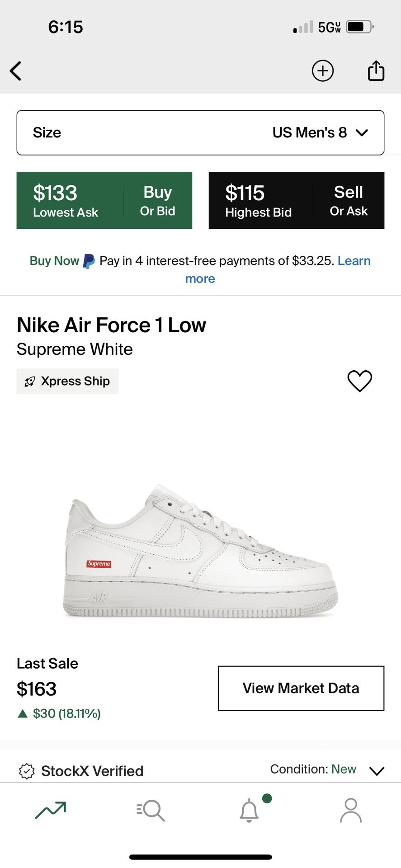Viewport: 401px width, 868px height.
Task: Open the notifications bell icon
Action: point(249,810)
